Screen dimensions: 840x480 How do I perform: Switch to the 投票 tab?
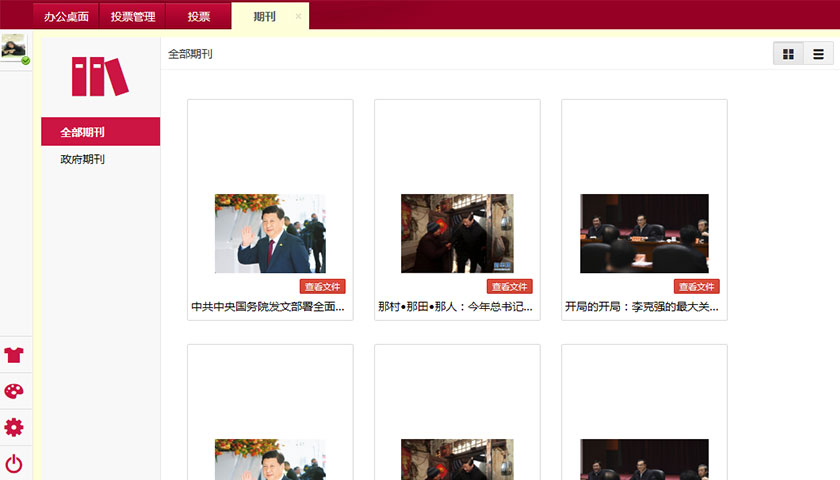[198, 17]
